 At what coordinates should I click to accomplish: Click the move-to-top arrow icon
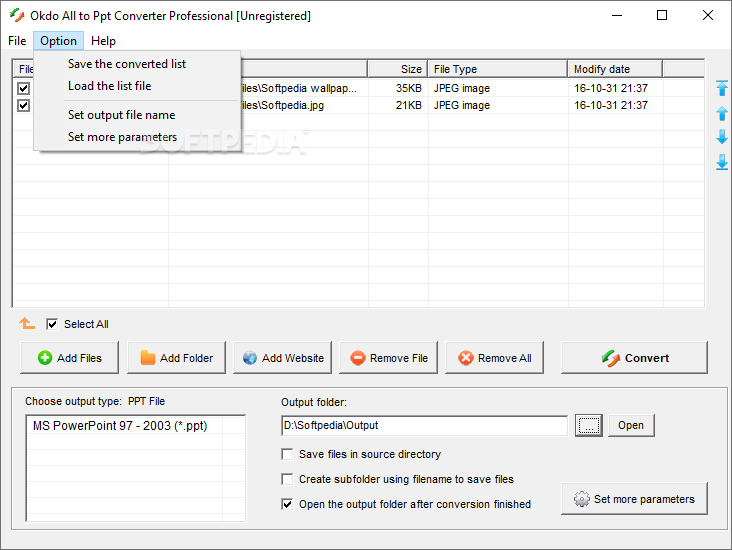(x=722, y=88)
